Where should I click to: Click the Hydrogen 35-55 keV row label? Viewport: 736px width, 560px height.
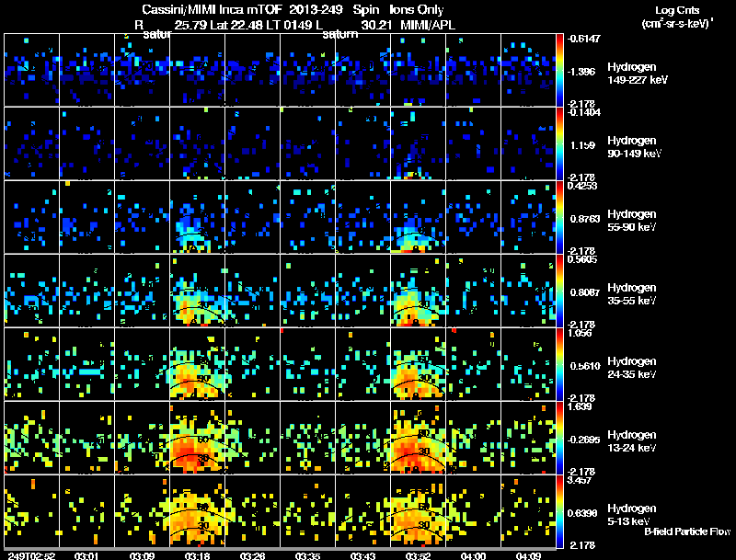tap(632, 293)
